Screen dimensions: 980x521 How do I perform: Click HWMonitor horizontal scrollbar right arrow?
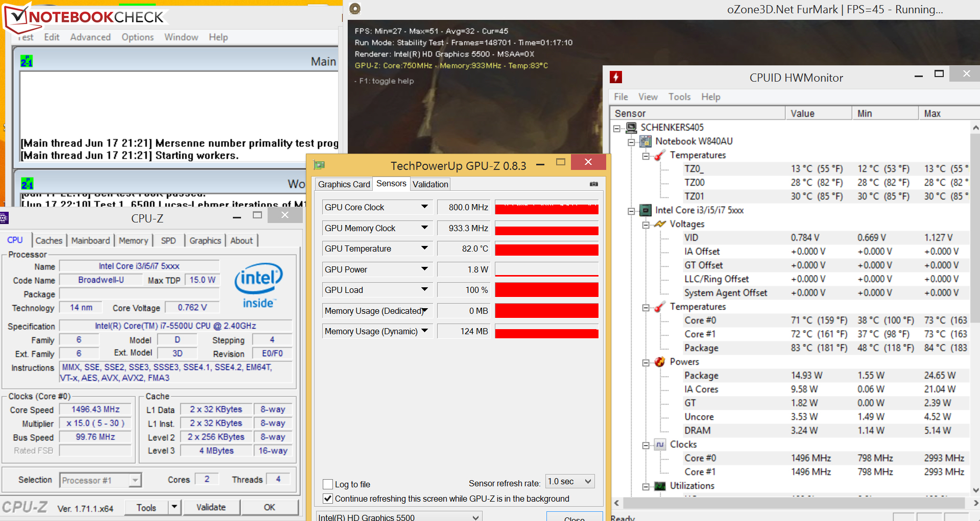click(976, 503)
